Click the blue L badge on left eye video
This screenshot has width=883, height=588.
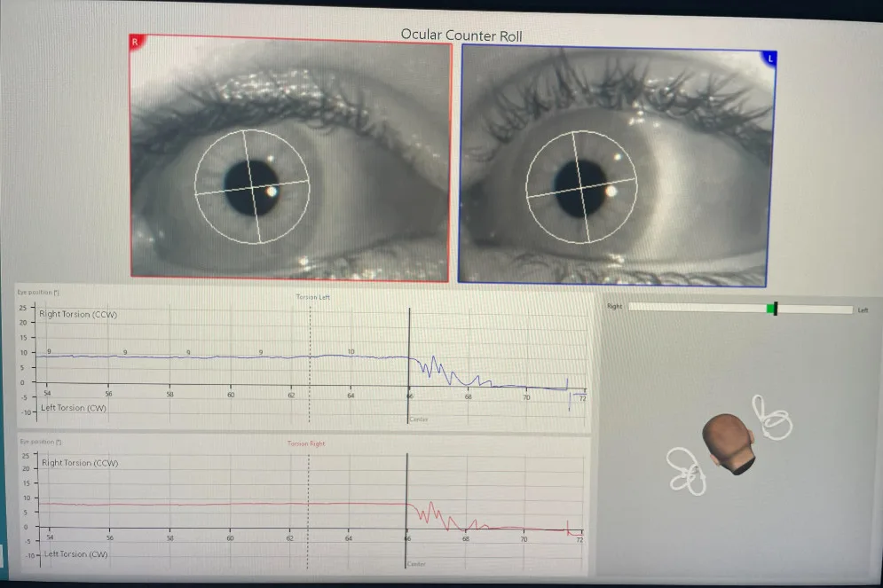[x=769, y=58]
